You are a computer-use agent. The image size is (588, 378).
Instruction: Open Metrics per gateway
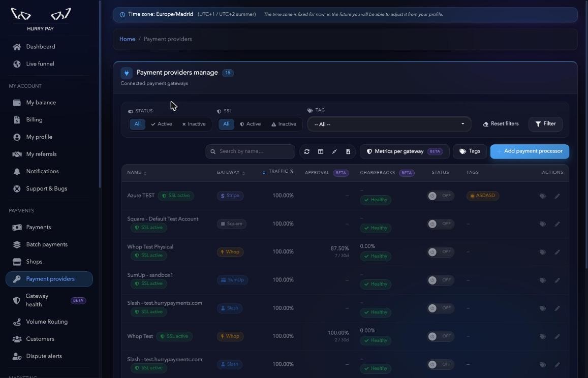pos(405,151)
